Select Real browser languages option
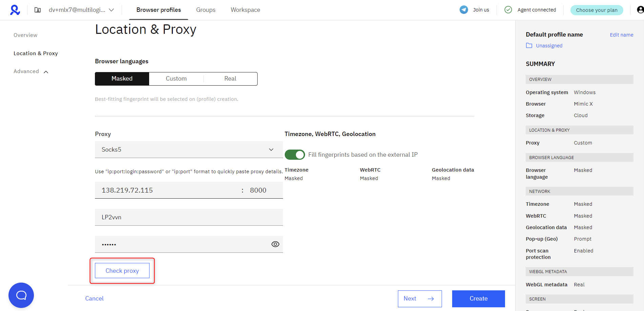Screen dimensions: 644x311 coord(230,79)
